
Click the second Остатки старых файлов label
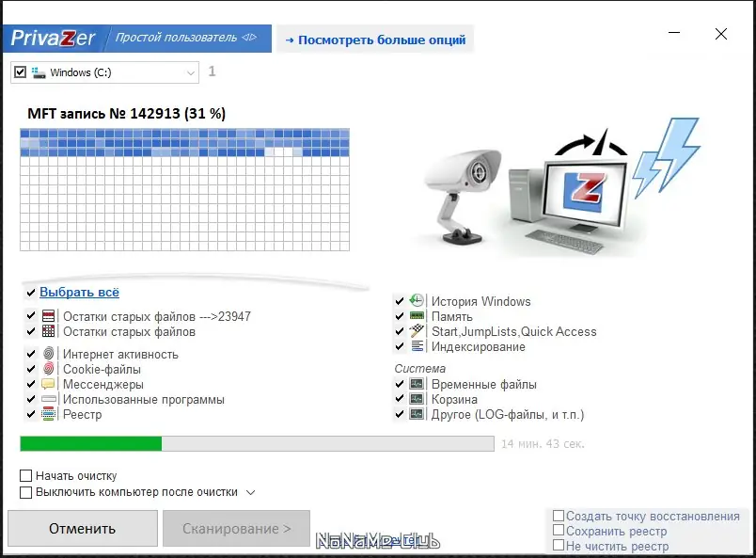[129, 331]
